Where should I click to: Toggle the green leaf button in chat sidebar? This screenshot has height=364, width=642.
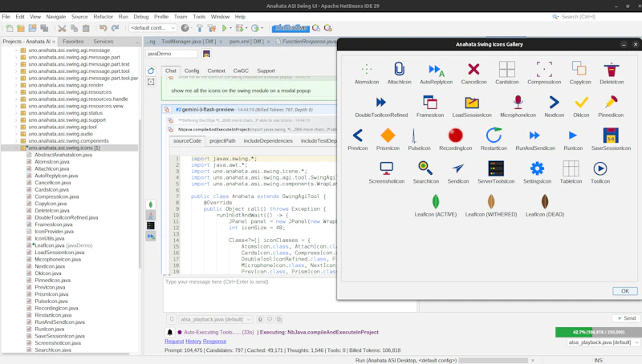pos(151,204)
